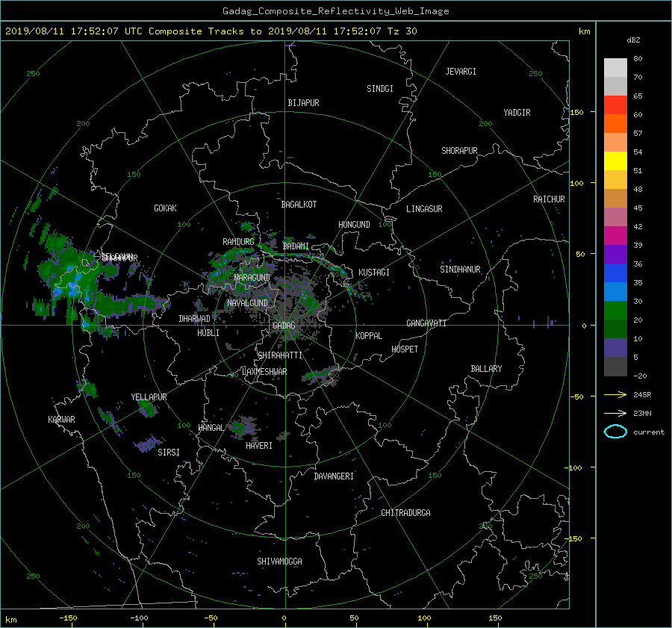The image size is (672, 628).
Task: Click the GOKAK city label
Action: click(165, 208)
